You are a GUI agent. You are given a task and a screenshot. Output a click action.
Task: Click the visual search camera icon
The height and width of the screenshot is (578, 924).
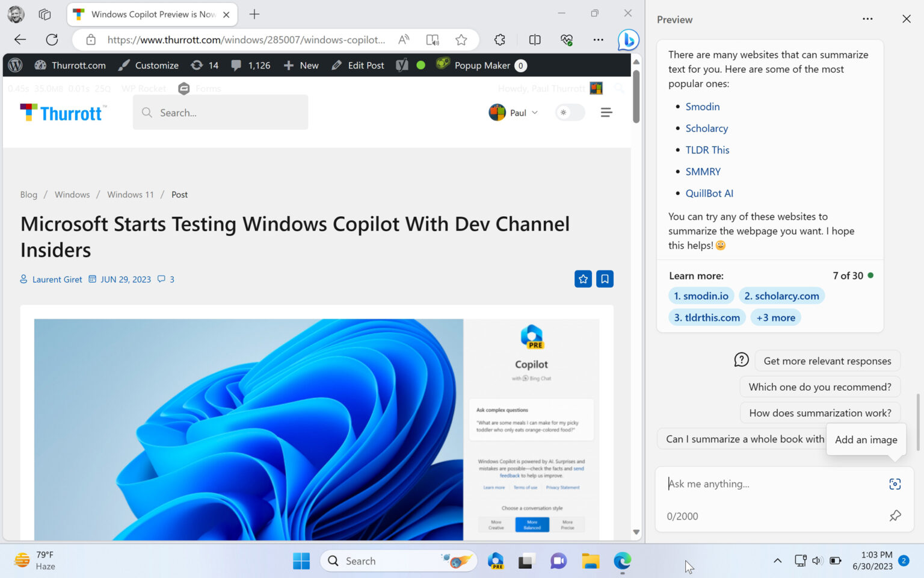[895, 484]
